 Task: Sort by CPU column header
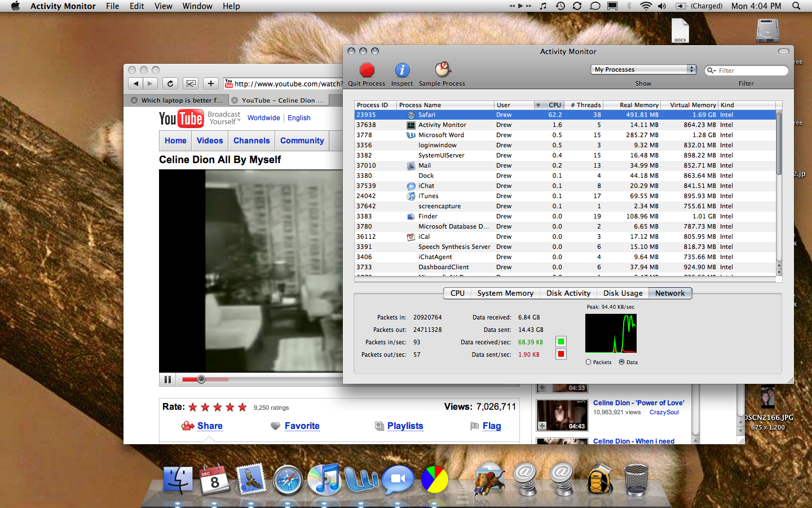pos(548,105)
